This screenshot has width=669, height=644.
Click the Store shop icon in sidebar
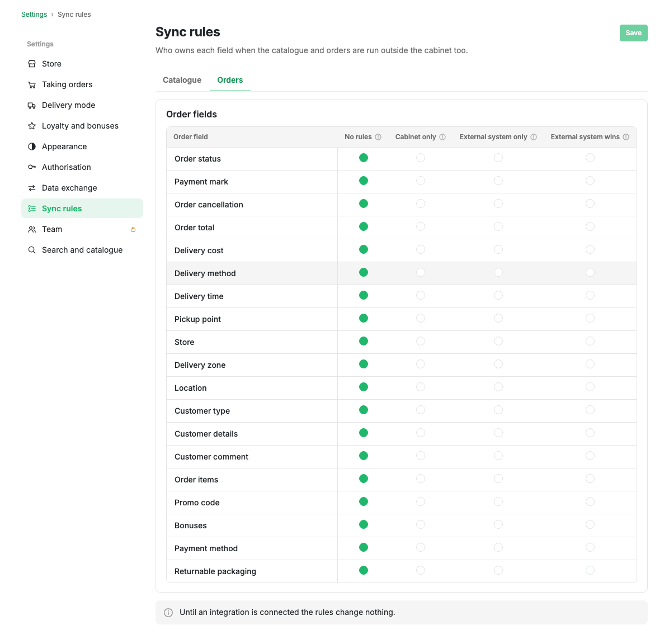(x=31, y=64)
